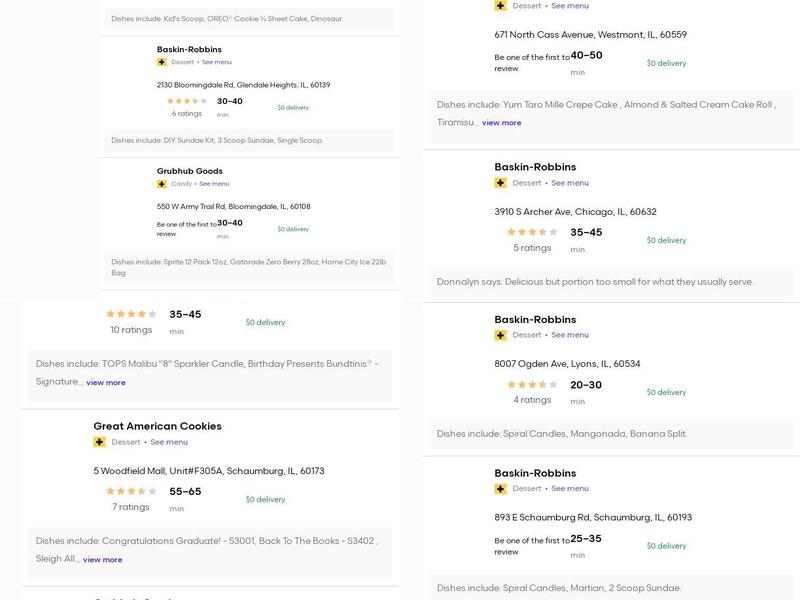
Task: Open See menu for Baskin-Robbins in Lyons
Action: (570, 335)
